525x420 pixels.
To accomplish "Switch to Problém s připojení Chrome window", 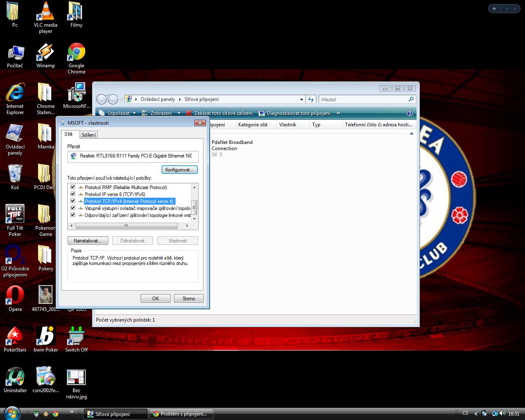I will [180, 414].
